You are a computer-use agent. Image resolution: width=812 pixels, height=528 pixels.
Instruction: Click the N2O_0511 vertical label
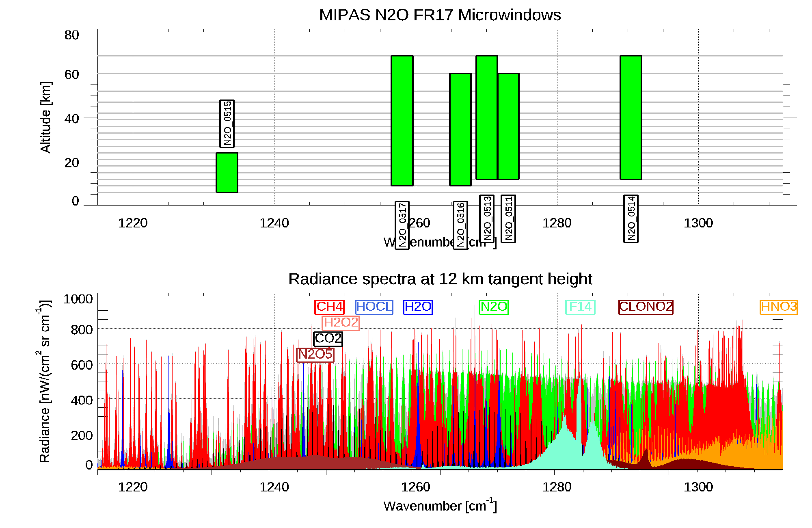coord(508,219)
